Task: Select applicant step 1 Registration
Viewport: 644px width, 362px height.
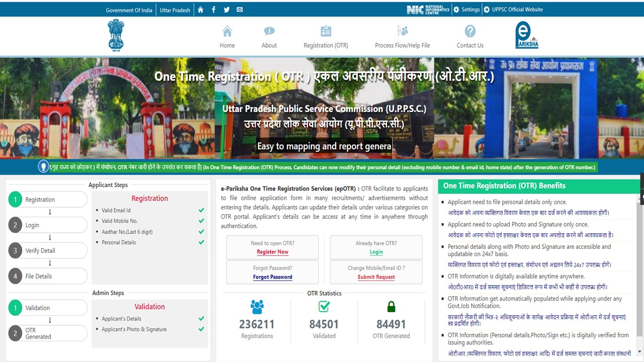Action: coord(48,200)
